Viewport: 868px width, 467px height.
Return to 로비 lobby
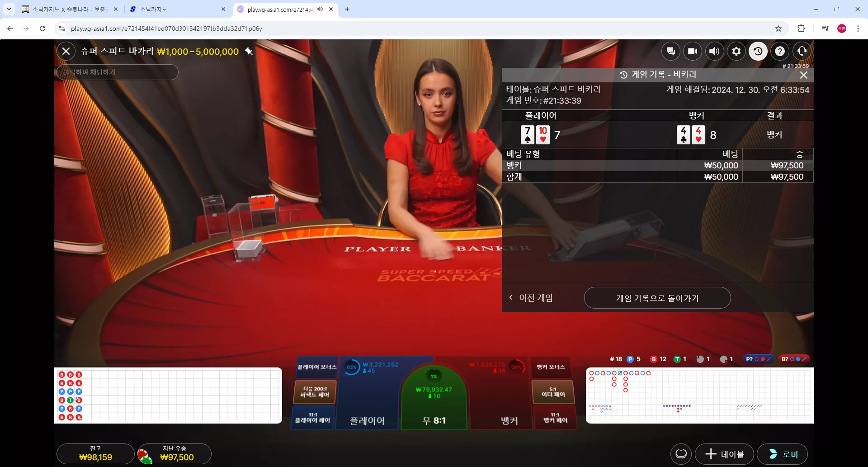783,454
